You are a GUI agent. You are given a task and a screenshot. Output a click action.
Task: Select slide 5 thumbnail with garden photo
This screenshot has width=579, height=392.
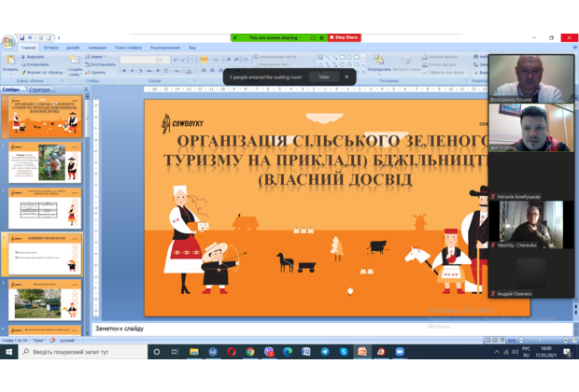click(45, 300)
